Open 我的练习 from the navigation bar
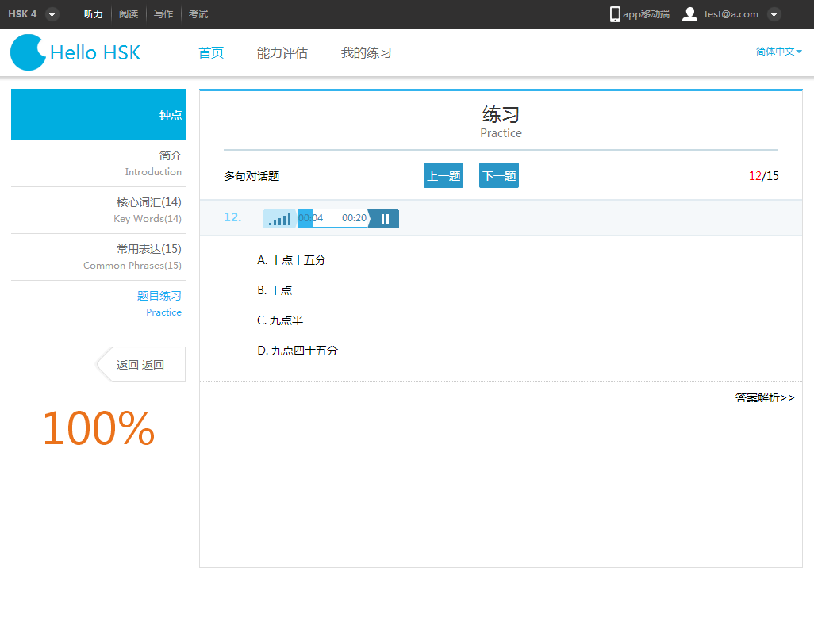Viewport: 814px width, 644px height. [366, 52]
